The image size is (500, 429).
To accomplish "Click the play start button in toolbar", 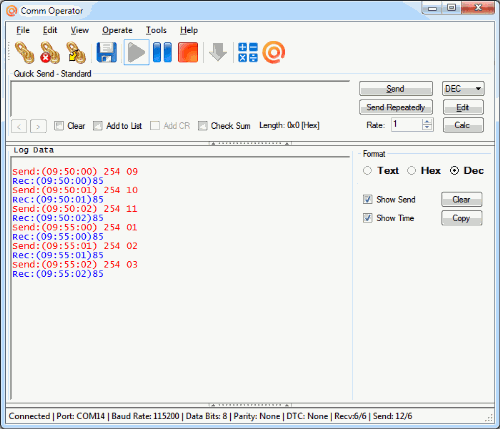I will pos(136,52).
